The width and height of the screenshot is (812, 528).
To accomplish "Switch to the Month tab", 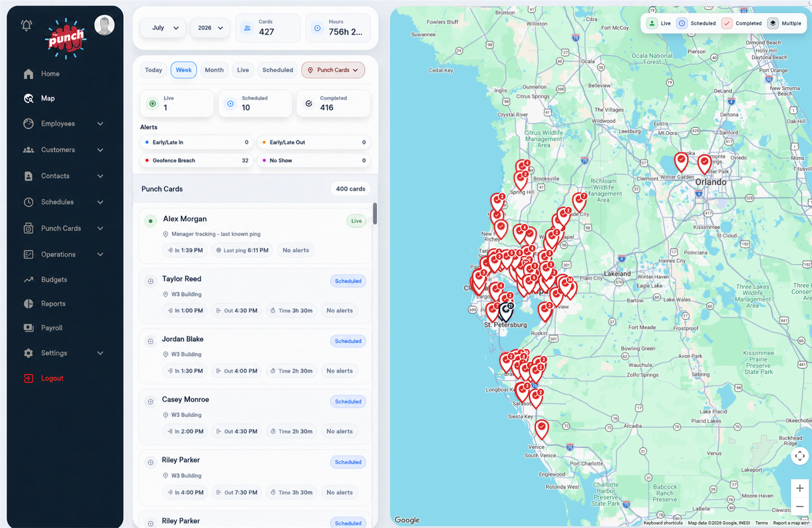I will [x=214, y=70].
